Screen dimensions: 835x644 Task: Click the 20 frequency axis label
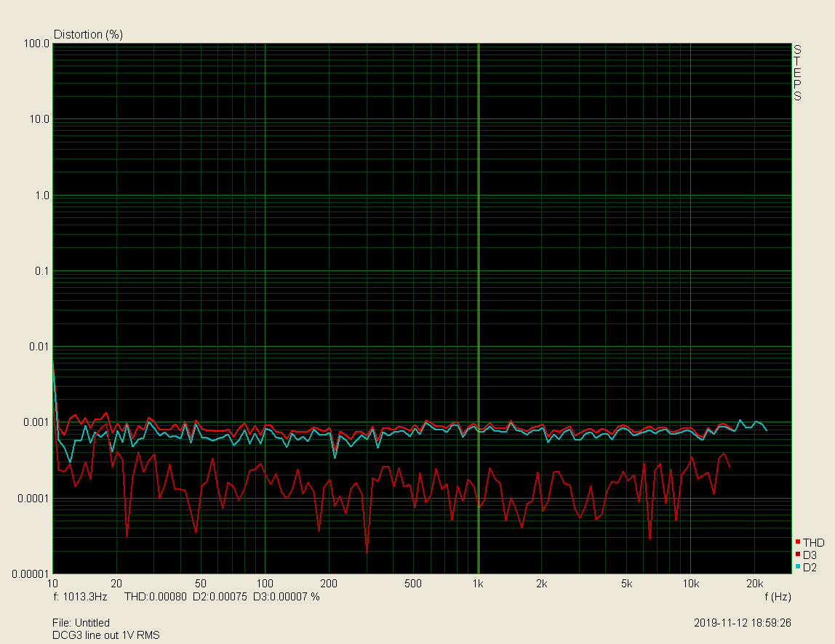coord(116,584)
